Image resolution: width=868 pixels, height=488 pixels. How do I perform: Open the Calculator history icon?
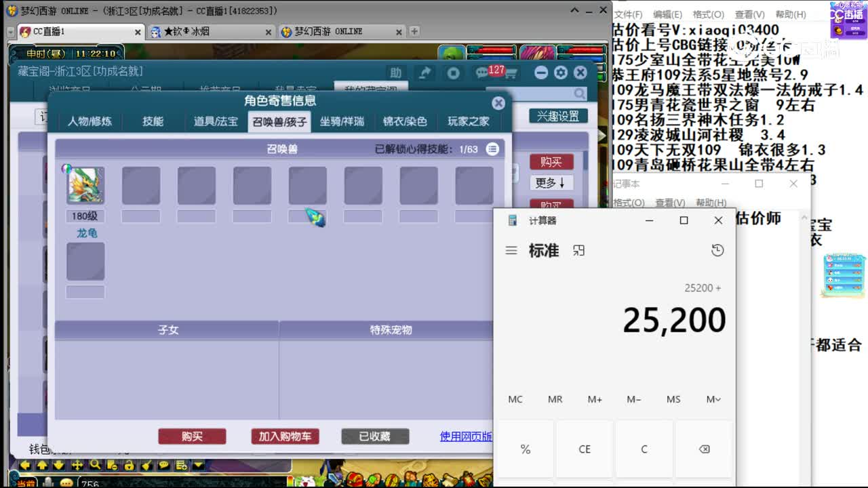(x=717, y=251)
